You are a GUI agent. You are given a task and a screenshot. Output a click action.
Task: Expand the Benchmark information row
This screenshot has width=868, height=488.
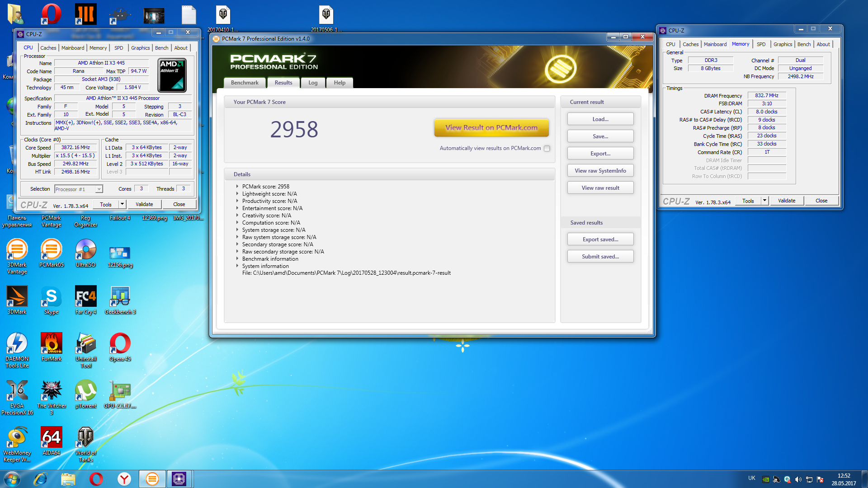coord(237,258)
